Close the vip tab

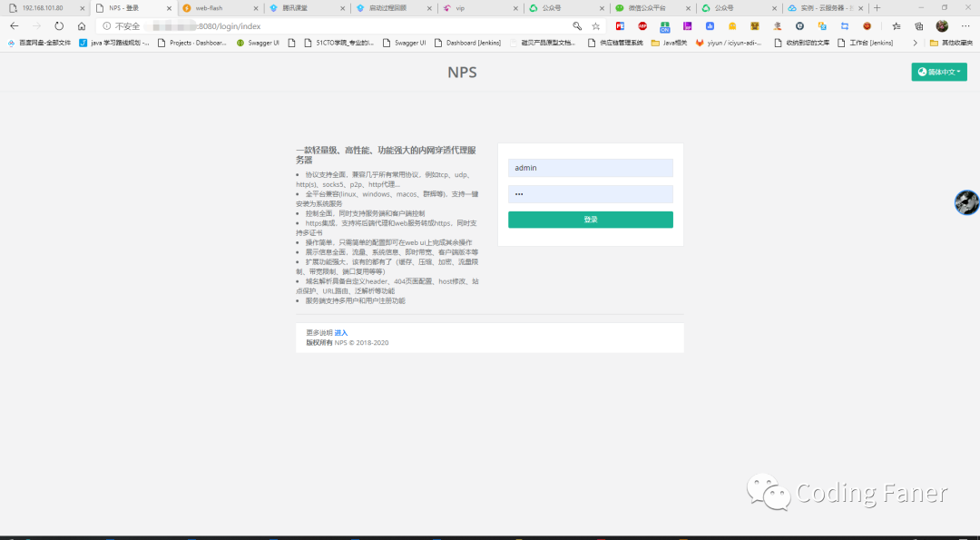tap(515, 8)
